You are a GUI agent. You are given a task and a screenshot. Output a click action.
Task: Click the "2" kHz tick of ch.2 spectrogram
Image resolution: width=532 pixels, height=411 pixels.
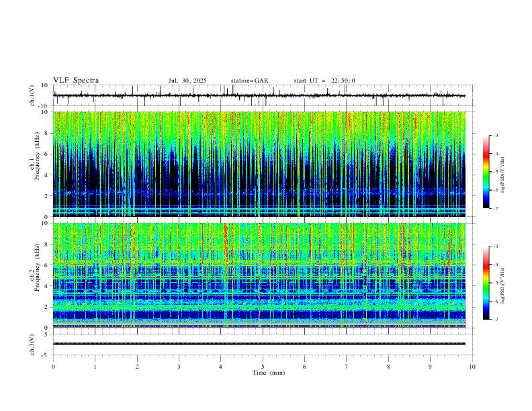tap(47, 307)
